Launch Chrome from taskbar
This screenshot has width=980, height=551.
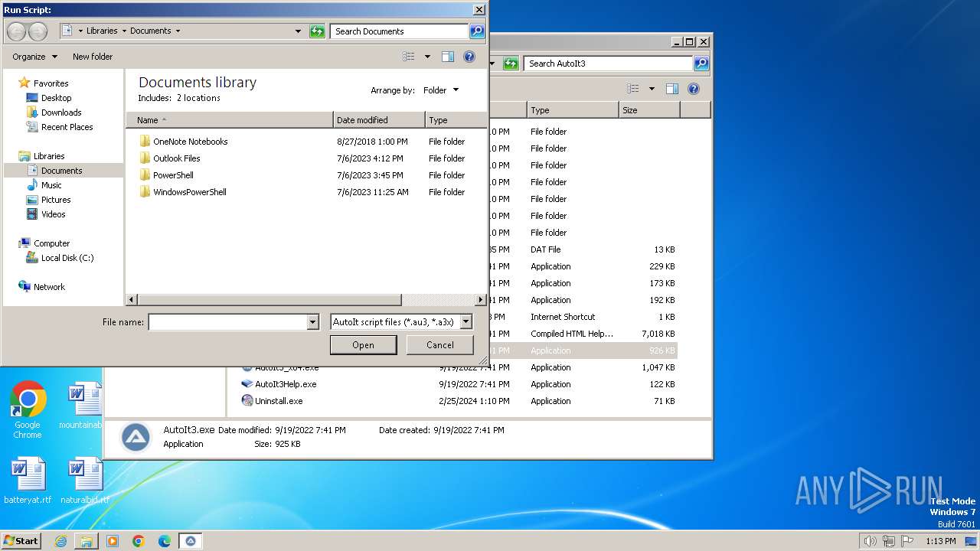pos(139,541)
